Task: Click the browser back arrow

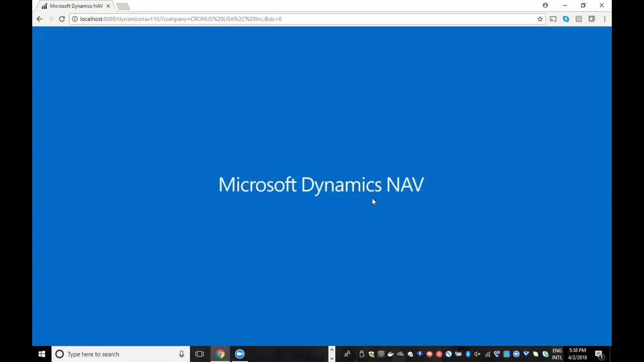Action: point(39,19)
